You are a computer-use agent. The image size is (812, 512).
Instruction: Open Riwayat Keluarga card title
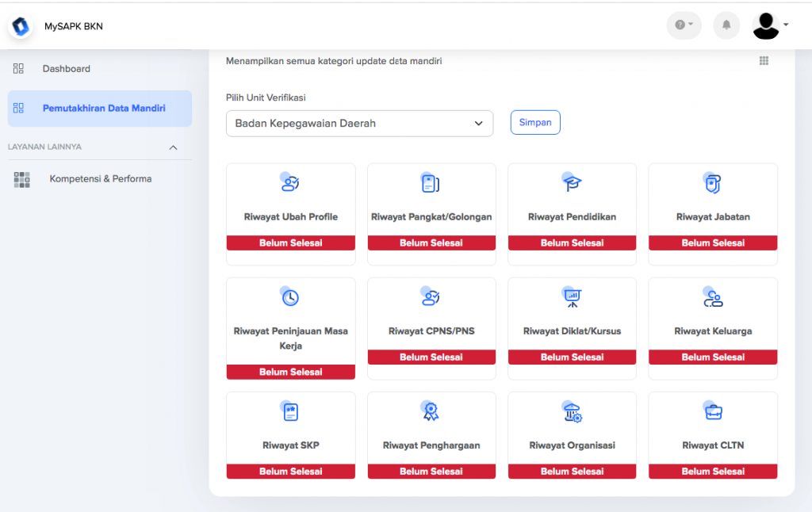pos(713,331)
